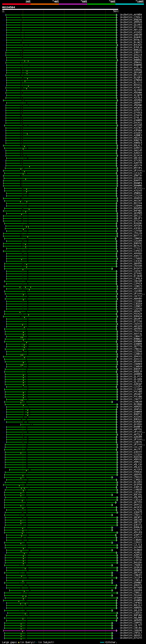Select hit UniRef100_C3C836
Screen dimensions: 146x644
click(x=131, y=261)
